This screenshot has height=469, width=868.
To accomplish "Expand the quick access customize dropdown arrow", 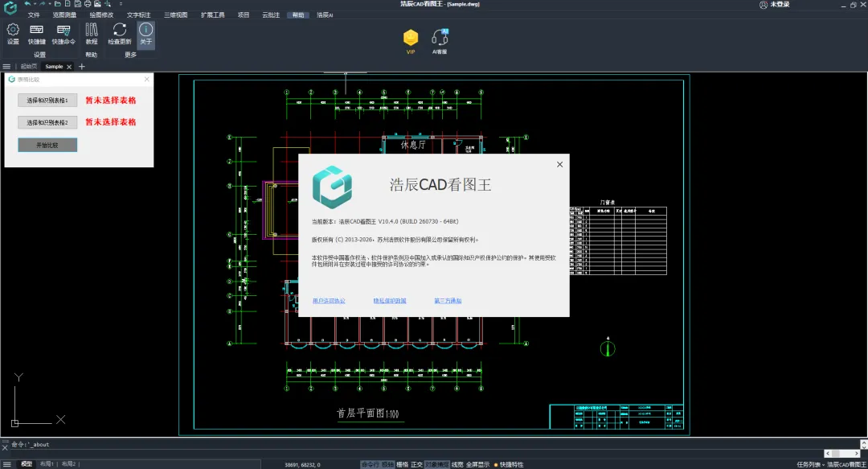I will click(121, 4).
